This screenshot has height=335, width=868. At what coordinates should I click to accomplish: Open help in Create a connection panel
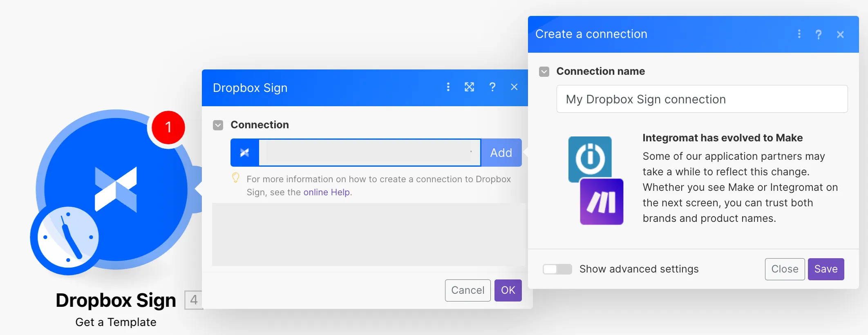819,34
